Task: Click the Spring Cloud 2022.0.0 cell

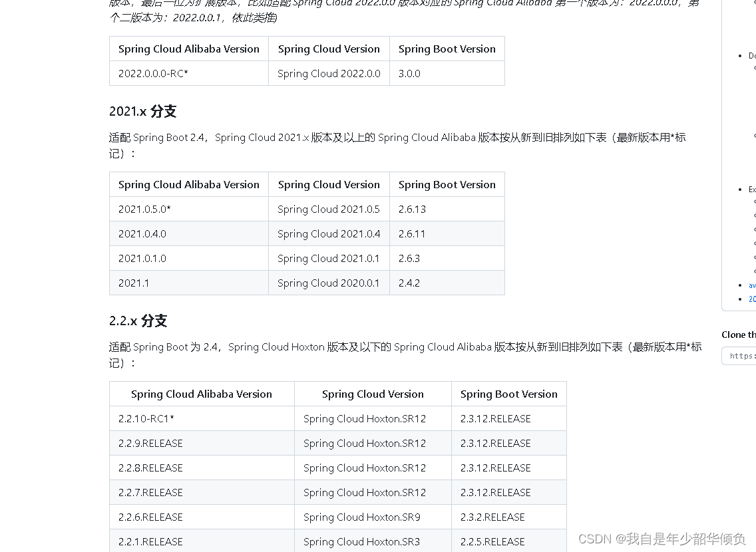Action: (x=329, y=74)
